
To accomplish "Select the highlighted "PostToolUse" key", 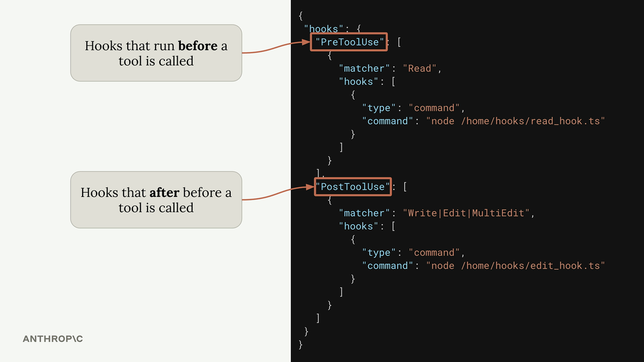I will [353, 187].
